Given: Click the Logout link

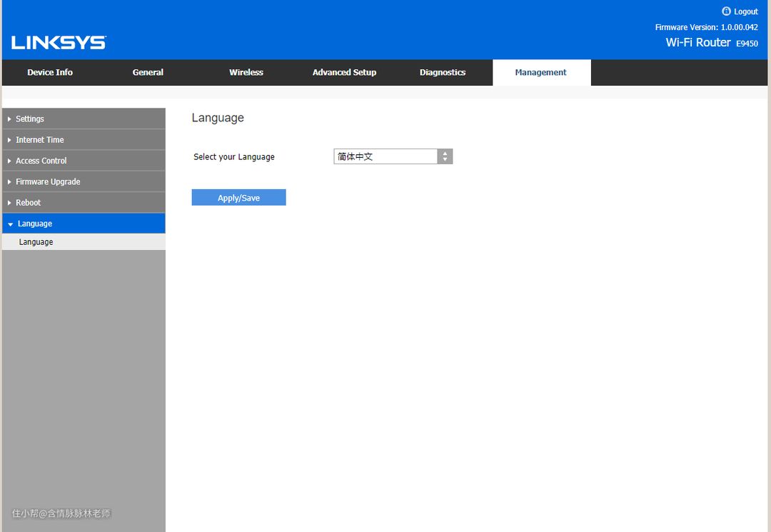Looking at the screenshot, I should (x=745, y=12).
